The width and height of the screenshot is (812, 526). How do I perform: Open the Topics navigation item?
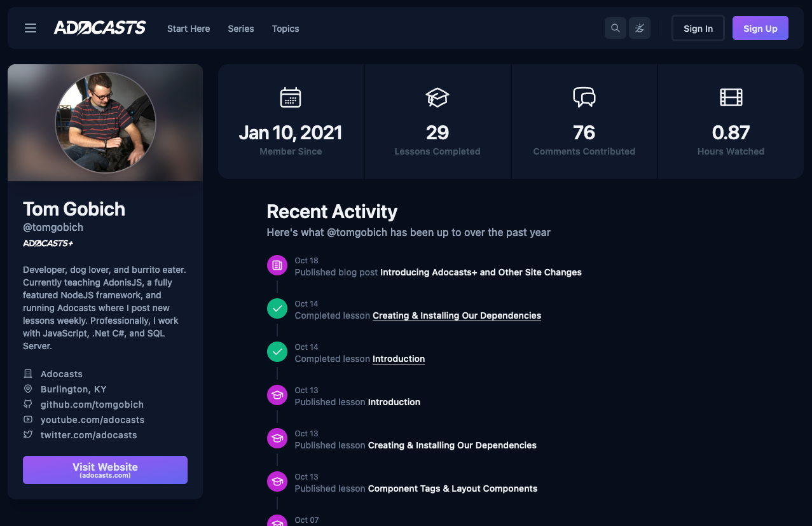click(x=286, y=29)
